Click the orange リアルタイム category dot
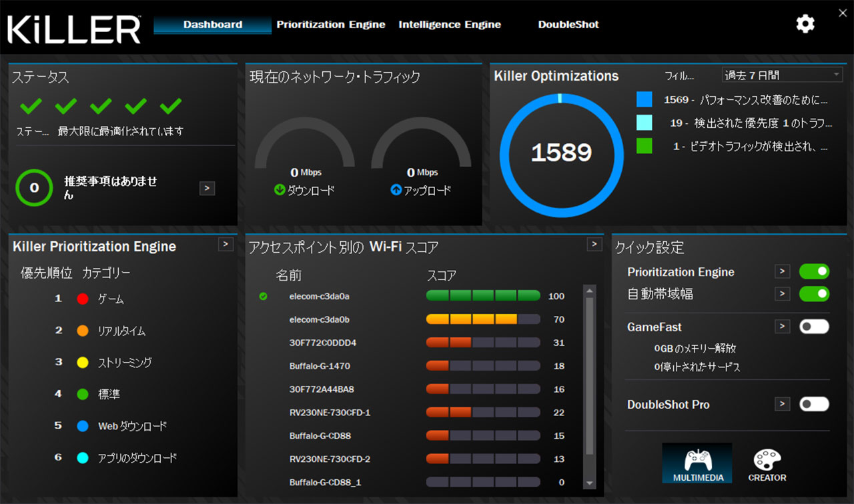 tap(83, 331)
